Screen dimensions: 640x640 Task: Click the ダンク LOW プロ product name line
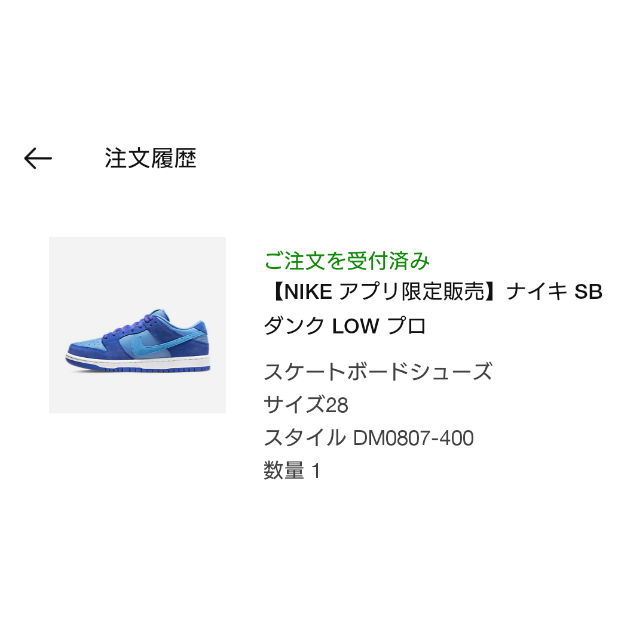click(345, 326)
